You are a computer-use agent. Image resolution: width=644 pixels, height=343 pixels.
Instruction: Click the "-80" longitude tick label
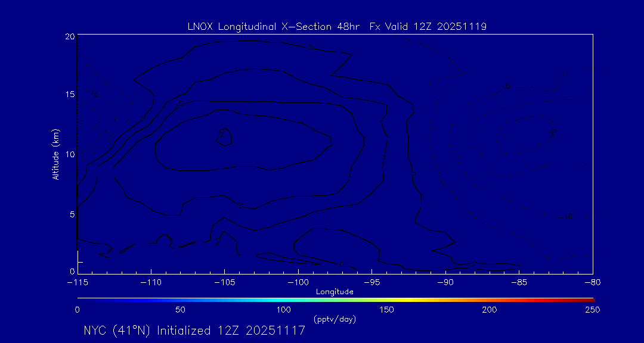593,283
